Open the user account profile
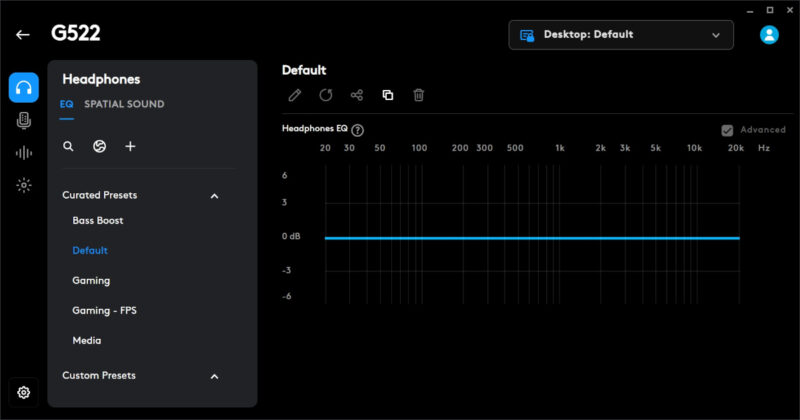The width and height of the screenshot is (800, 420). point(769,35)
